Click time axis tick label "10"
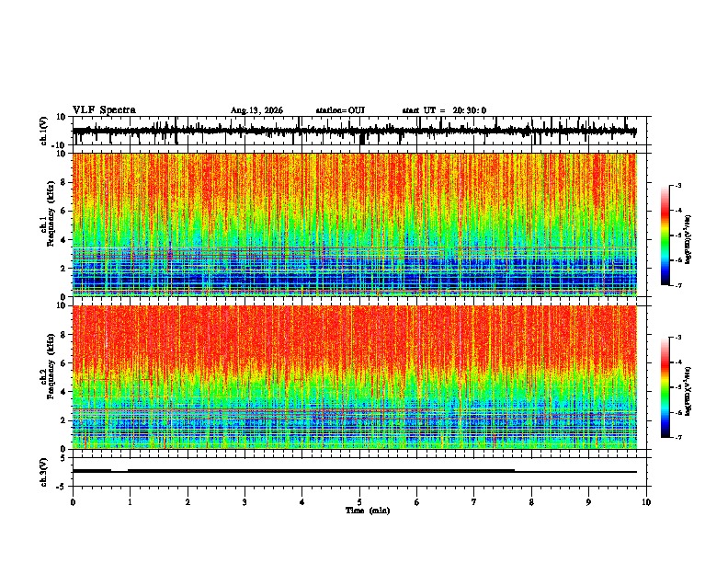728x563 pixels. point(646,502)
